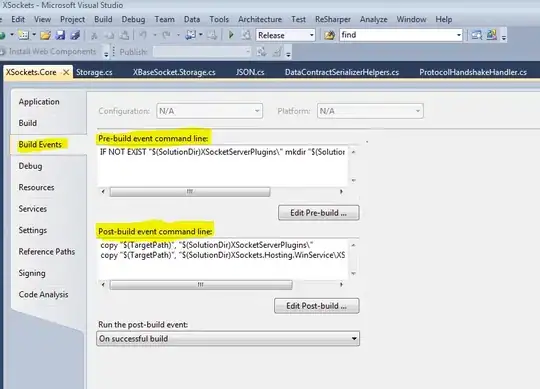Open the Run the post-build event dropdown
The image size is (540, 389).
[228, 338]
